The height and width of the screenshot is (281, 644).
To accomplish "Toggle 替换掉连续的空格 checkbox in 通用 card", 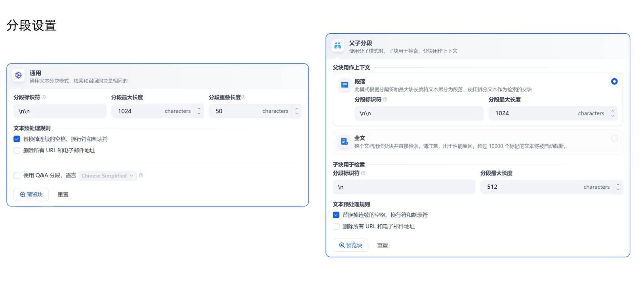I will click(x=17, y=139).
